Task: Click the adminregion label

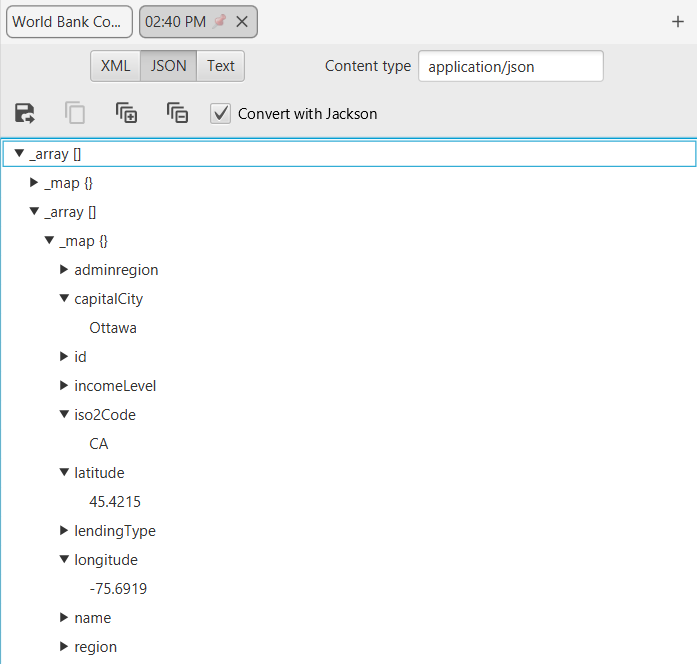Action: [116, 270]
